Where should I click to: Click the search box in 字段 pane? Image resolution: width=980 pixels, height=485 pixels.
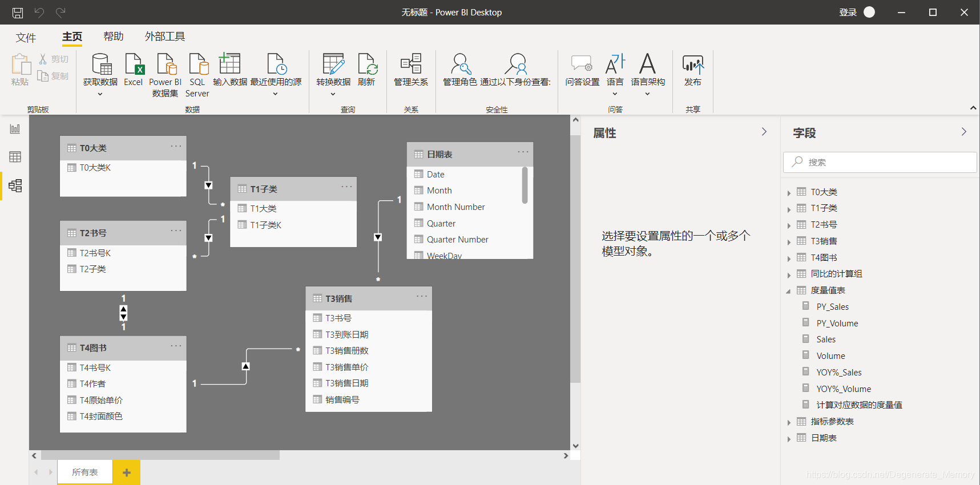pos(880,162)
